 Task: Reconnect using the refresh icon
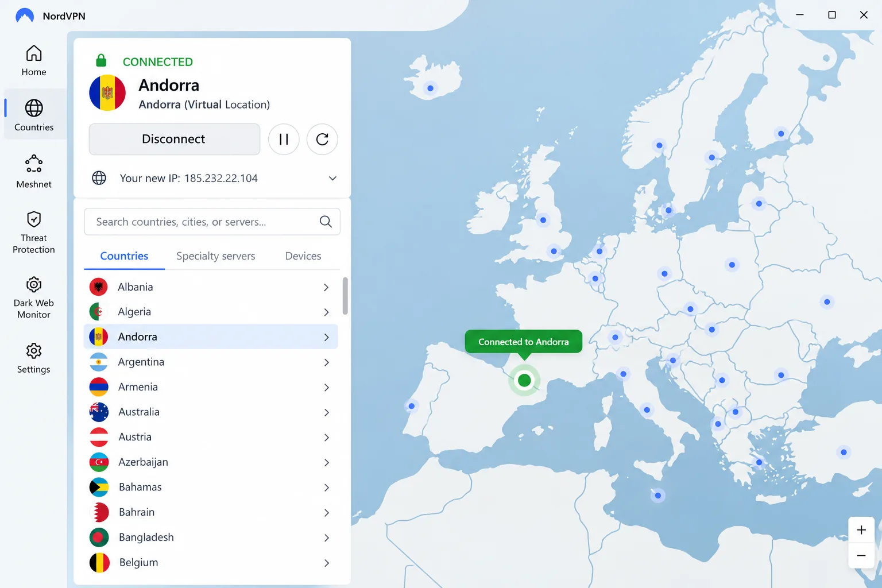322,139
